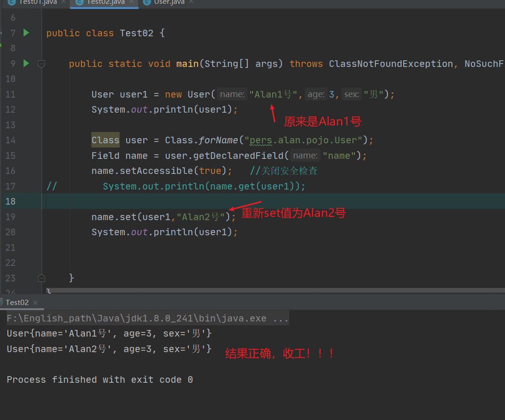The image size is (505, 420).
Task: Click setAccessible on line 16
Action: [x=156, y=171]
